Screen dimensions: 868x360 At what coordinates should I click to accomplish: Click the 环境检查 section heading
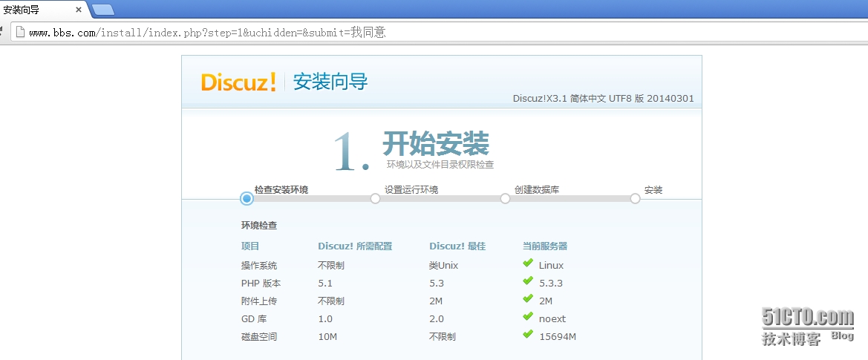click(x=259, y=226)
